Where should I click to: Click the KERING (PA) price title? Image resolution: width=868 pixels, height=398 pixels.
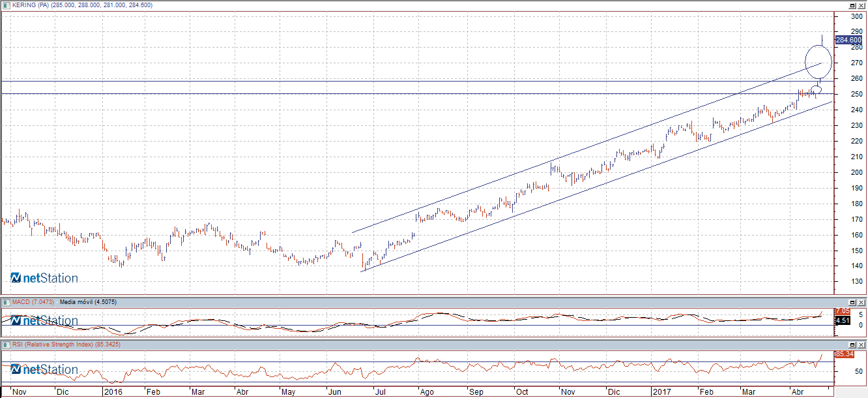click(82, 5)
